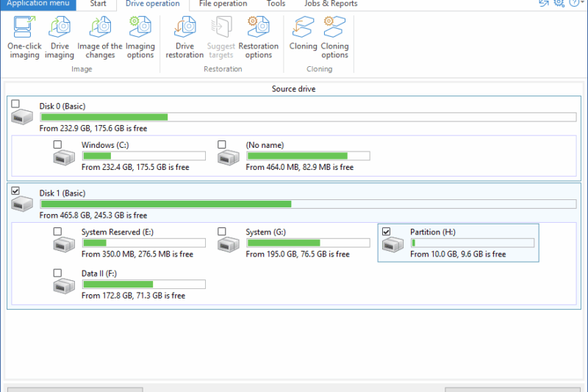
Task: Open Restoration options
Action: coord(259,38)
